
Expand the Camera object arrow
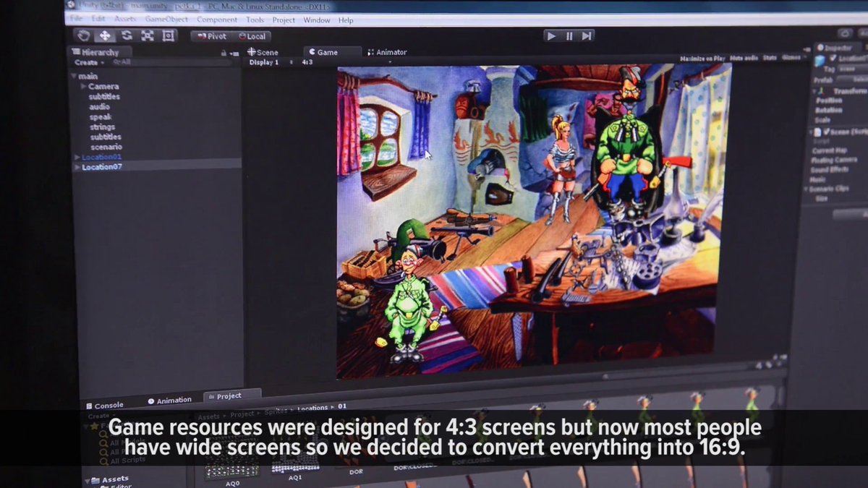pyautogui.click(x=83, y=86)
